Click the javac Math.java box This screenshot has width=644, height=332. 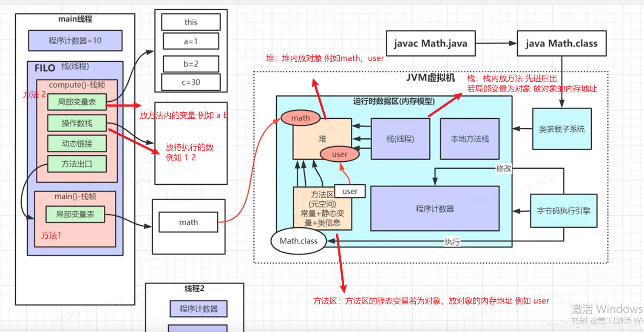[430, 43]
